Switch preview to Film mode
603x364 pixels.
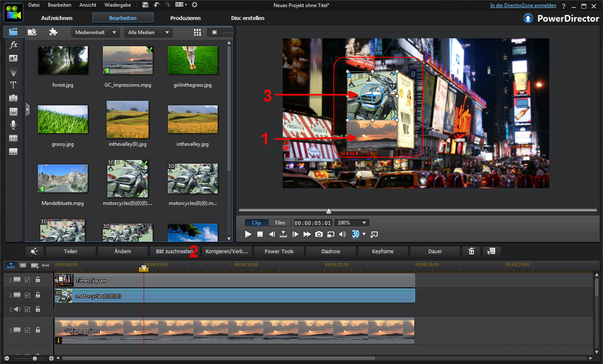point(280,223)
